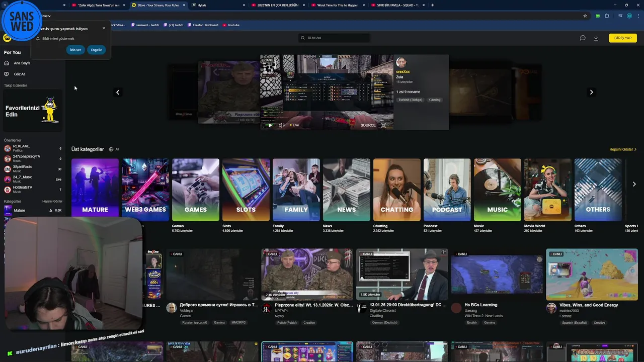This screenshot has height=362, width=644.
Task: Click NPTVPL channel avatar
Action: [267, 308]
